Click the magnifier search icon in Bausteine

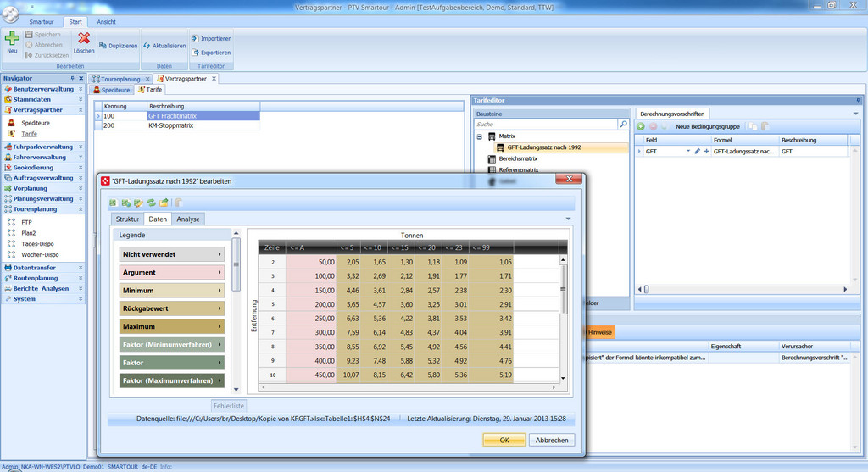coord(623,124)
